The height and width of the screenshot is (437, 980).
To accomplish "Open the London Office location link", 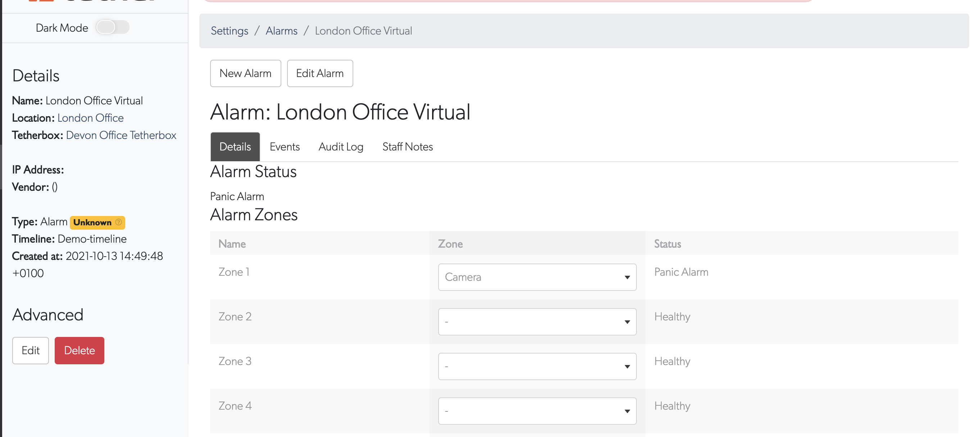I will tap(90, 118).
